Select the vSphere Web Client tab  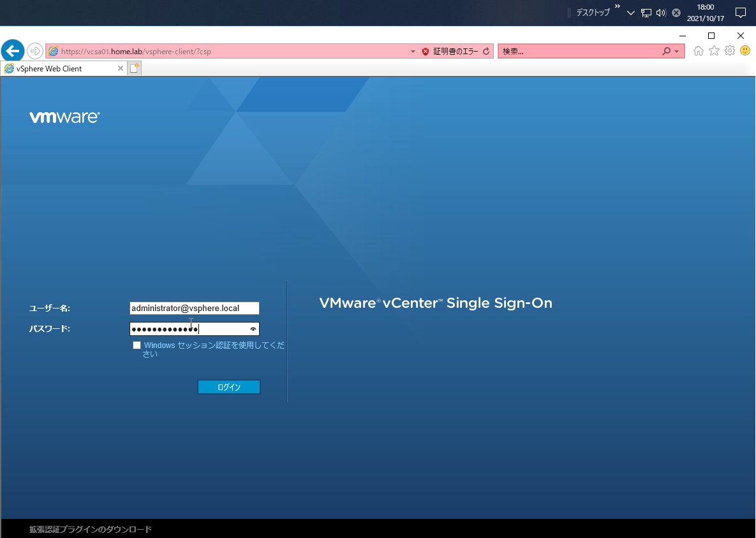(64, 68)
